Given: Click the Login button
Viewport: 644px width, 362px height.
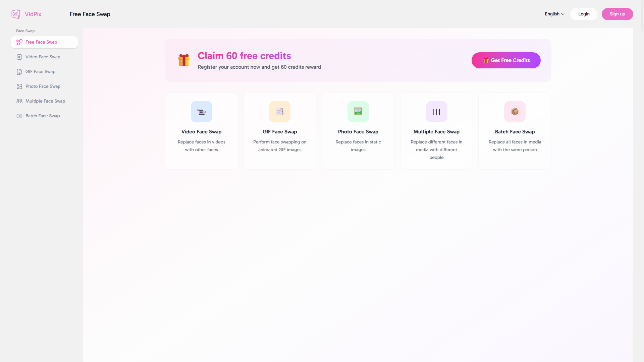Looking at the screenshot, I should 584,14.
